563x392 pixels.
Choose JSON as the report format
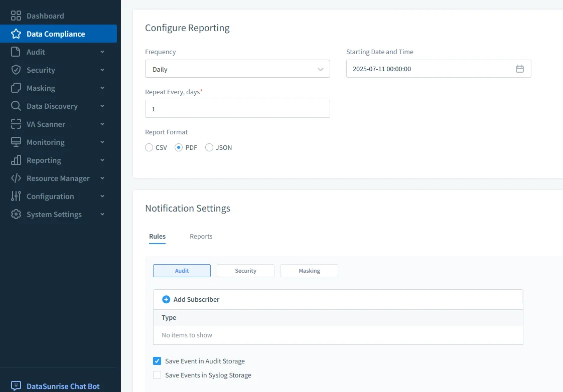pos(208,147)
